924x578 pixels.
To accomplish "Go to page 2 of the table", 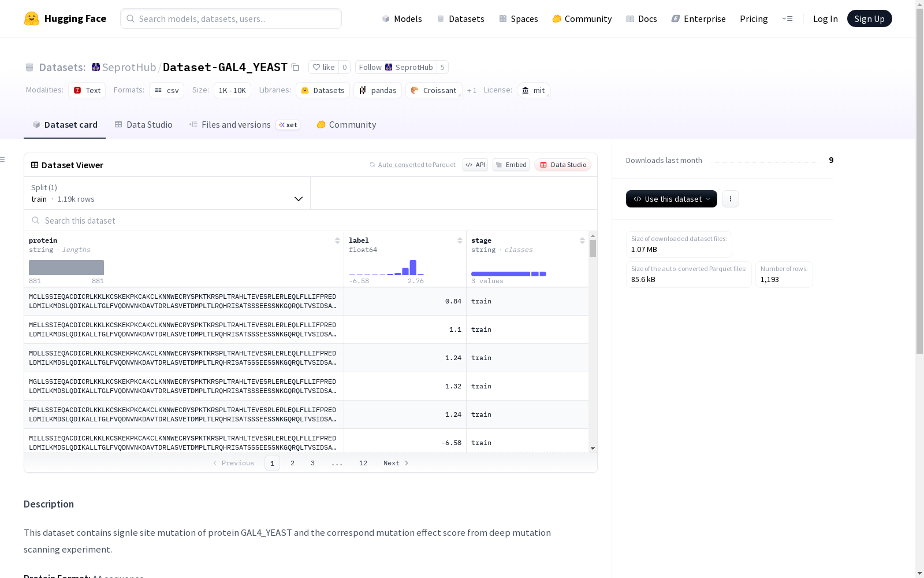I will pos(293,463).
